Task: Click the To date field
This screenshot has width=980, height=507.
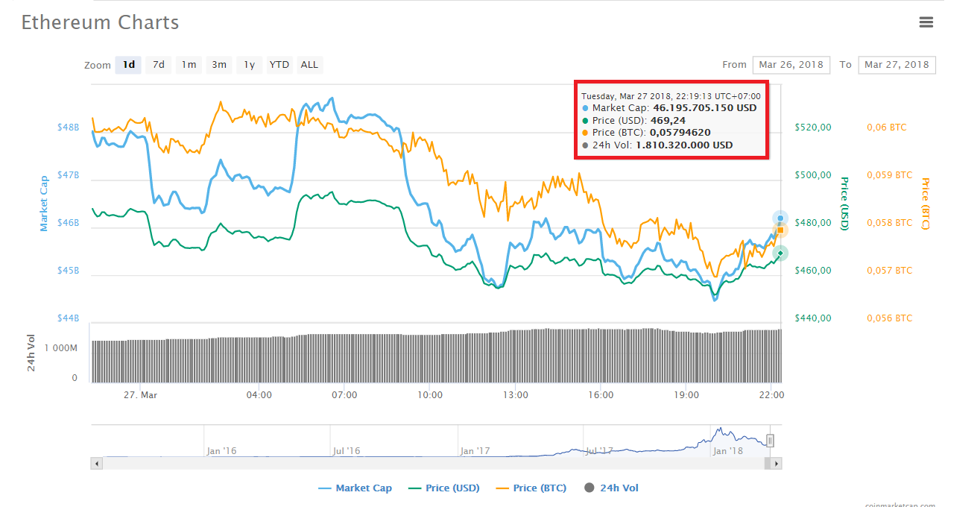Action: (x=897, y=65)
